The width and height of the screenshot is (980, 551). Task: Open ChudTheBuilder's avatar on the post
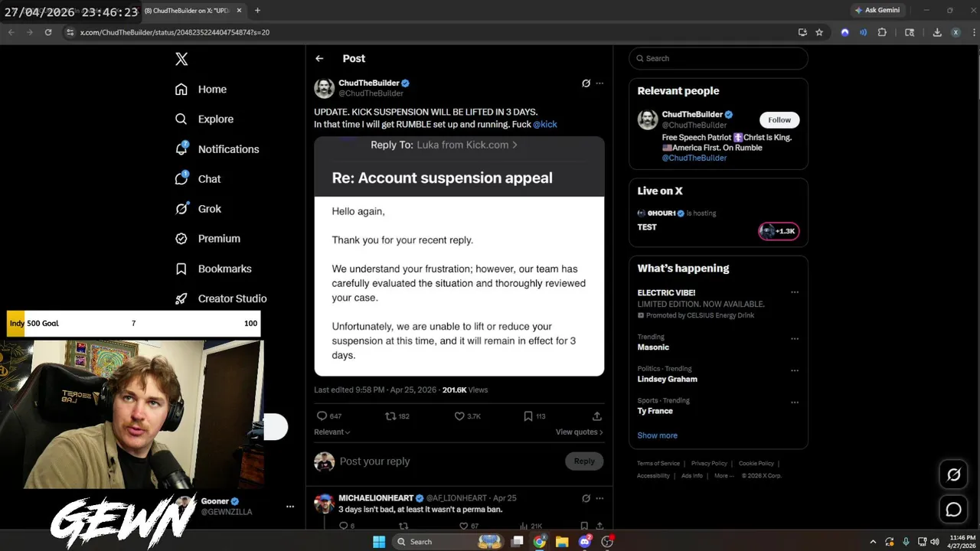point(325,88)
